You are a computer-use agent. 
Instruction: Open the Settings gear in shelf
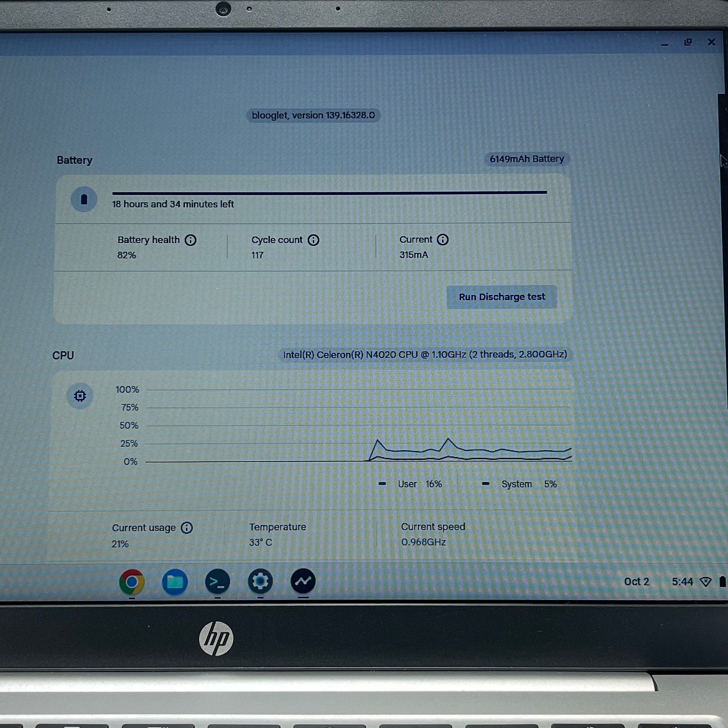point(260,581)
